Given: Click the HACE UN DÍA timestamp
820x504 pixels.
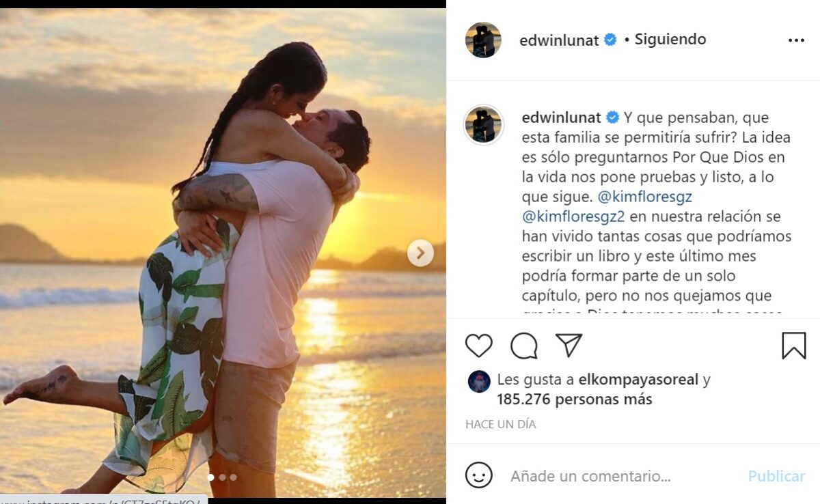Looking at the screenshot, I should (x=501, y=424).
